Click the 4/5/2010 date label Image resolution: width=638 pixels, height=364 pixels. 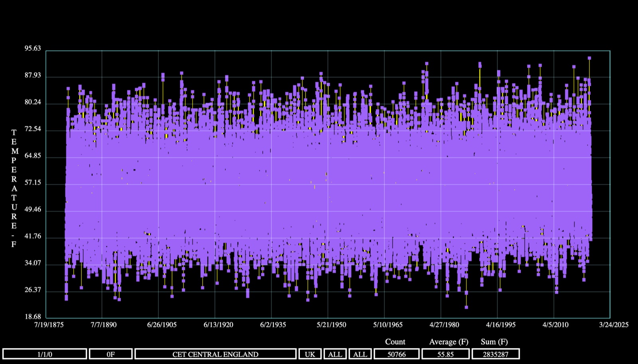(x=555, y=325)
